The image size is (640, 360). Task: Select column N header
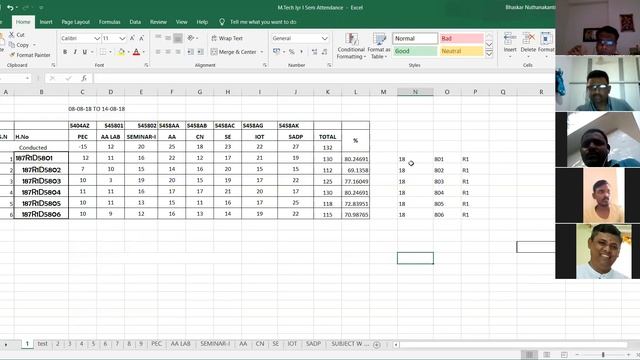(x=415, y=92)
